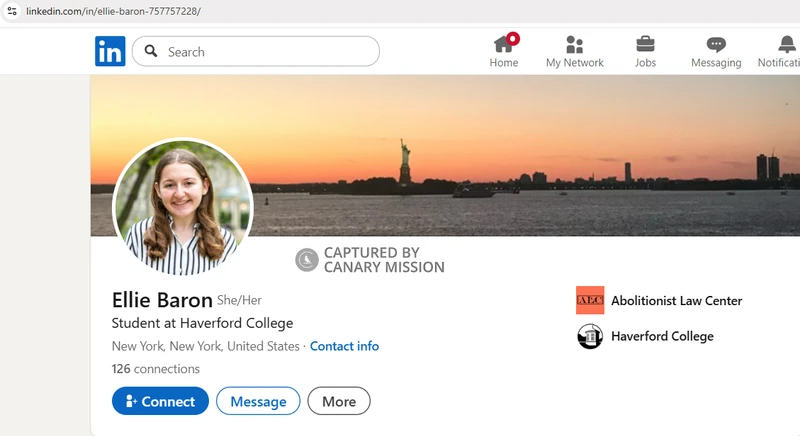800x436 pixels.
Task: Click the Abolitionist Law Center logo
Action: 590,300
